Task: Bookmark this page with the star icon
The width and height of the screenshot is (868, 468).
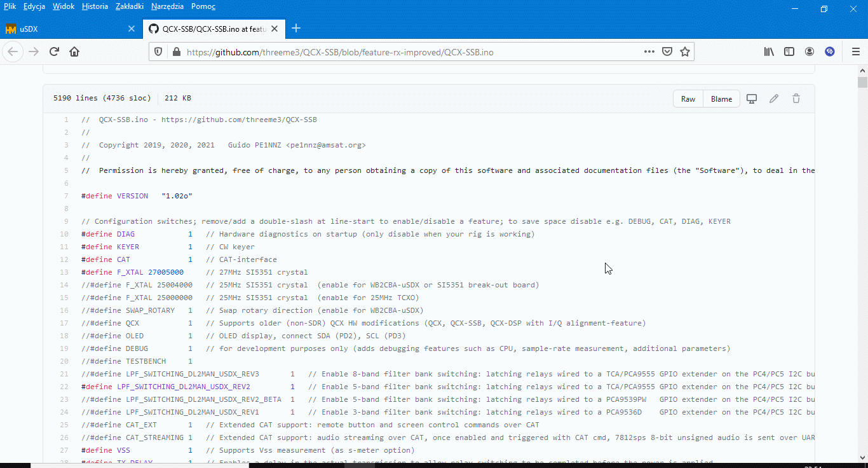Action: (685, 52)
